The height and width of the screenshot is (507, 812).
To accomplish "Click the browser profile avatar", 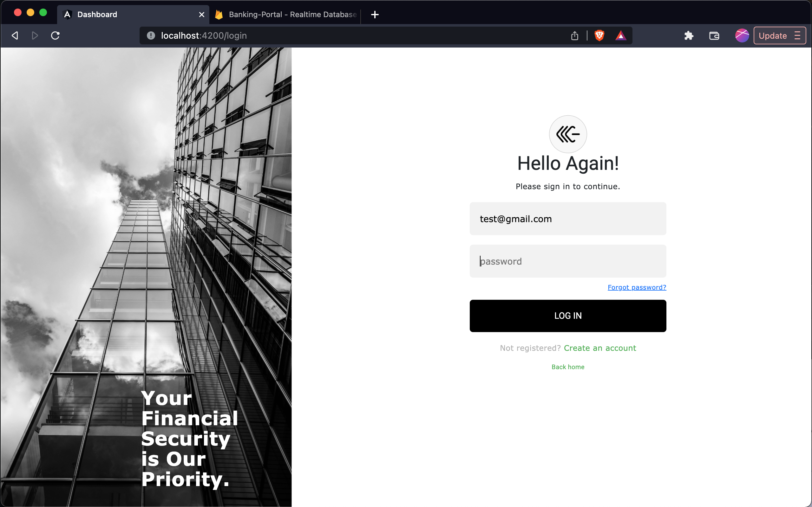I will coord(741,35).
